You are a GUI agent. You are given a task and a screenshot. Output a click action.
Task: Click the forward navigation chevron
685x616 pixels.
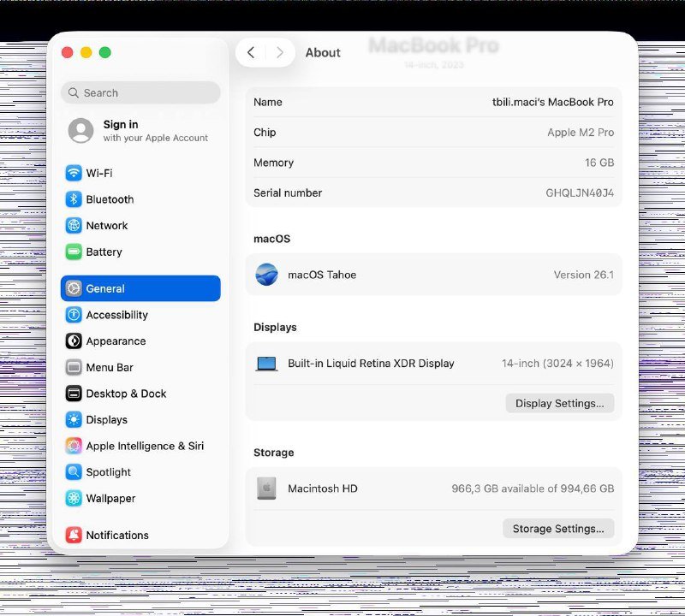coord(280,52)
